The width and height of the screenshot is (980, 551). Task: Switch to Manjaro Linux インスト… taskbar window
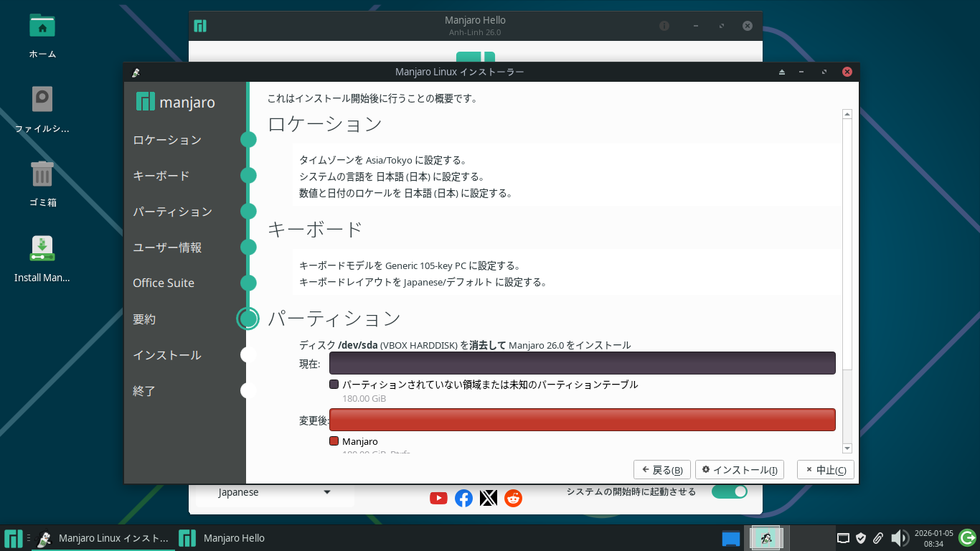coord(104,538)
